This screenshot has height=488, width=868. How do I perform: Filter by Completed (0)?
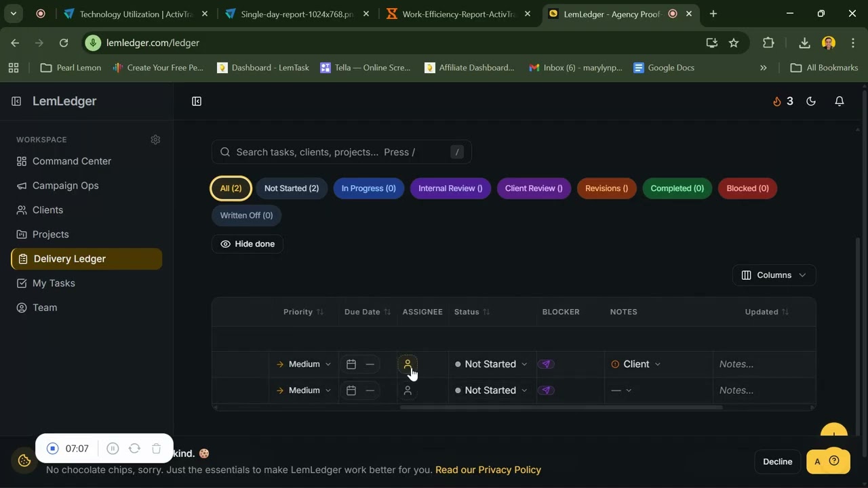[677, 188]
